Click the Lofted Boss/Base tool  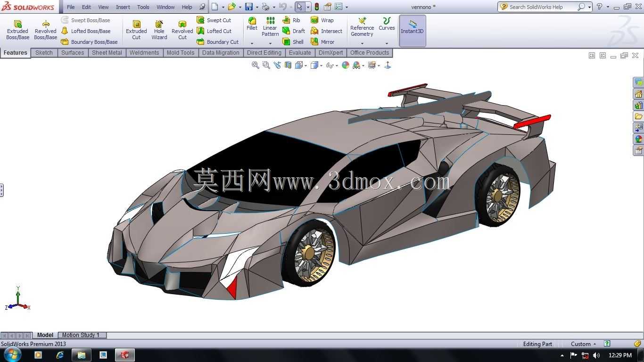(86, 31)
